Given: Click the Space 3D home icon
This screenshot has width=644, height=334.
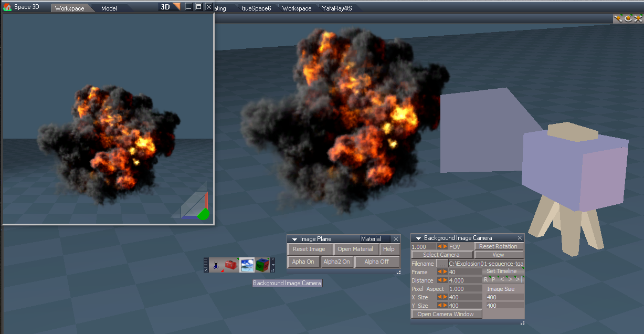Looking at the screenshot, I should (x=7, y=7).
